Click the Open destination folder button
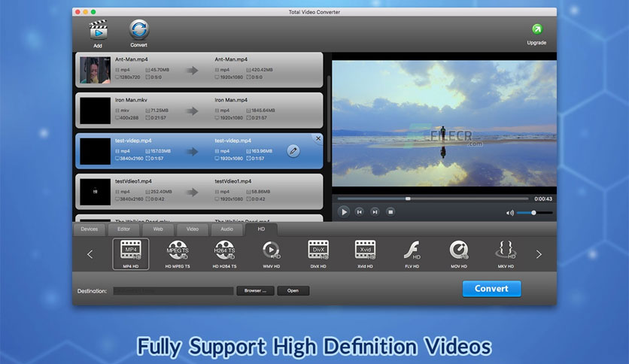The height and width of the screenshot is (364, 629). tap(293, 290)
